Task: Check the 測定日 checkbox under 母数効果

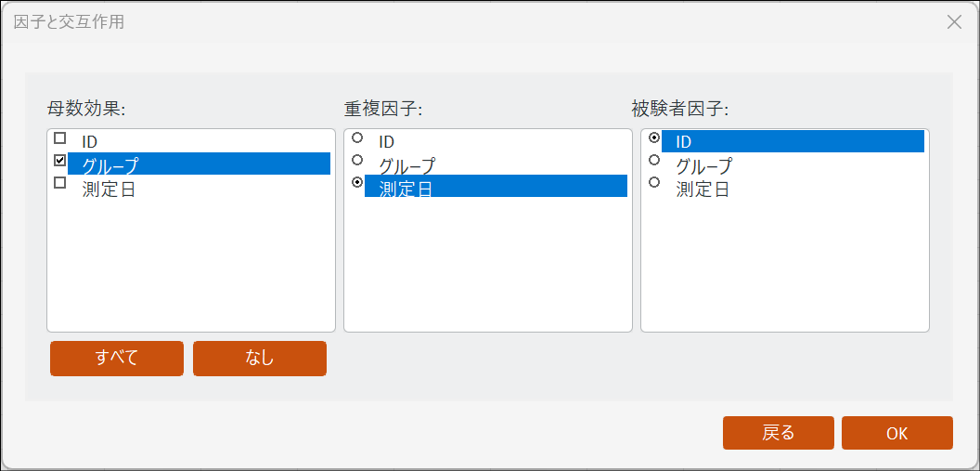Action: 60,183
